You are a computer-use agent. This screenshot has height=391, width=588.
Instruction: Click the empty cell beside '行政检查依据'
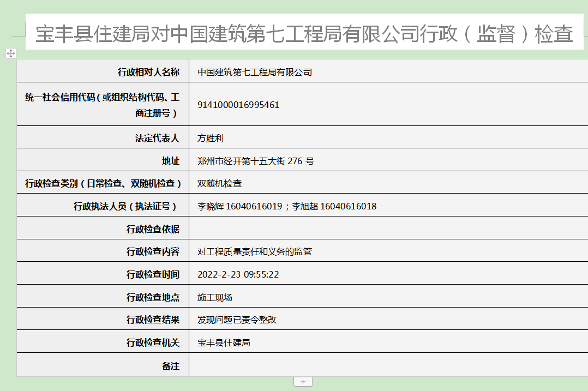pyautogui.click(x=388, y=228)
